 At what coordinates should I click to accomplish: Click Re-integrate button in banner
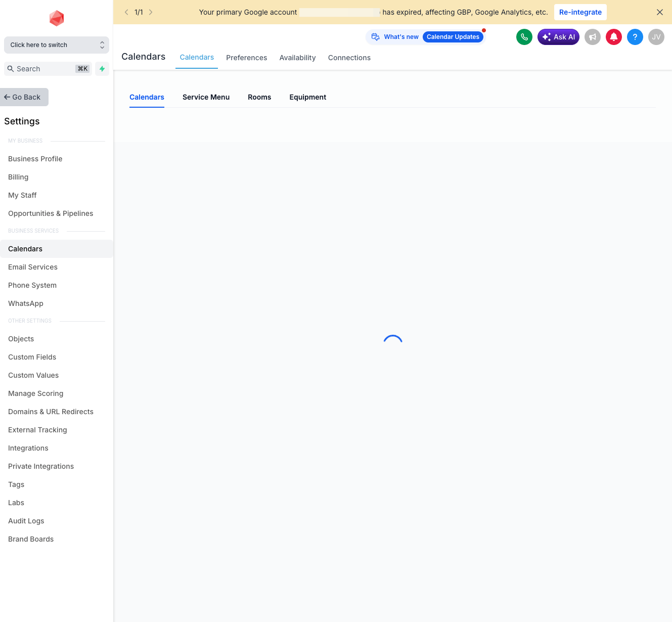click(580, 12)
